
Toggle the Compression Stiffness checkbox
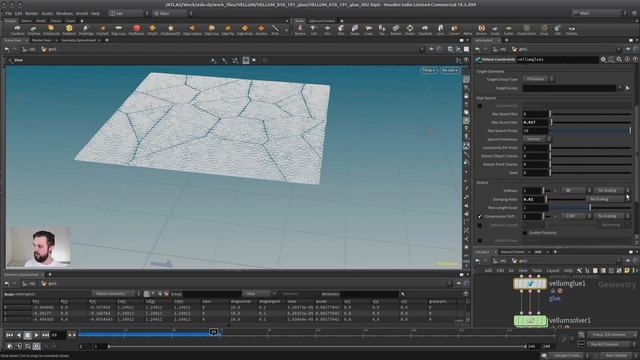pyautogui.click(x=480, y=216)
